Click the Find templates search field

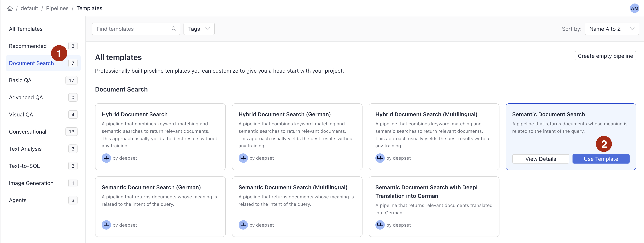(130, 29)
